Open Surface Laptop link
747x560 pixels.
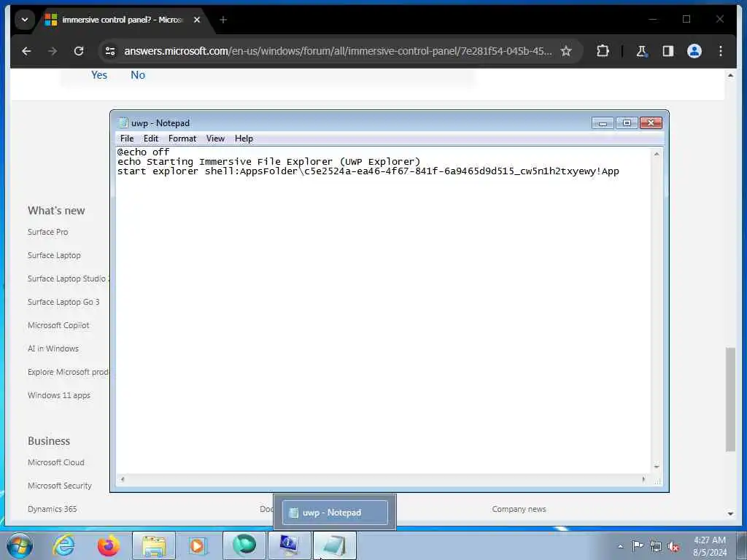[x=54, y=255]
